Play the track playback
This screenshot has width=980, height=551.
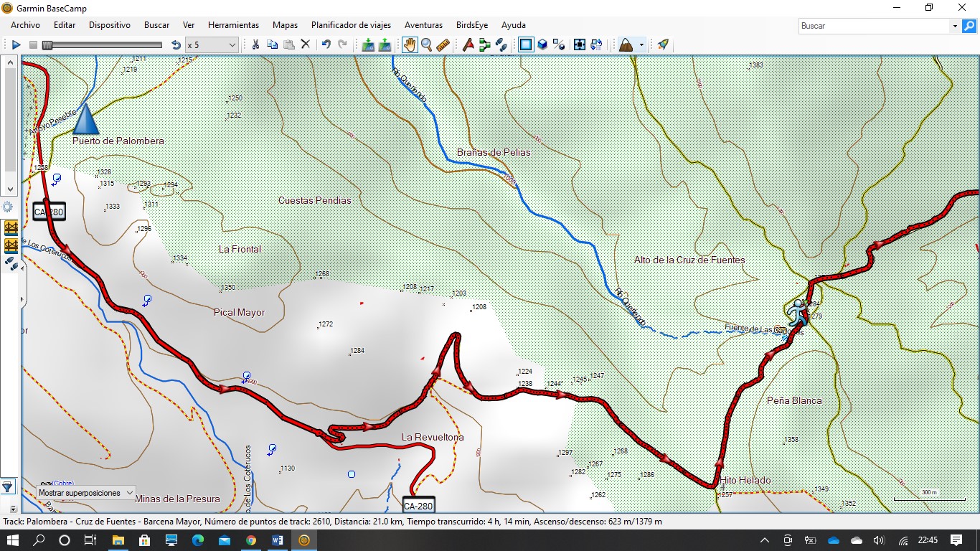17,44
